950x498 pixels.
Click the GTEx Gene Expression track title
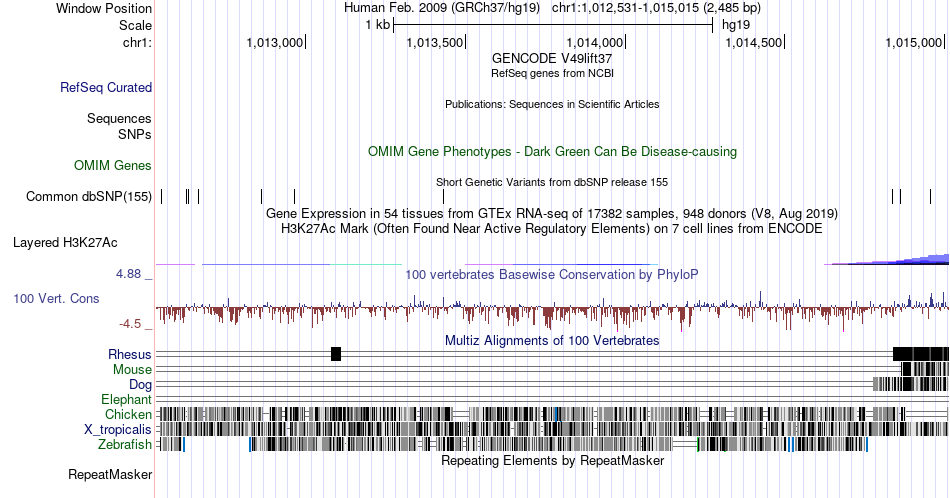pos(552,213)
